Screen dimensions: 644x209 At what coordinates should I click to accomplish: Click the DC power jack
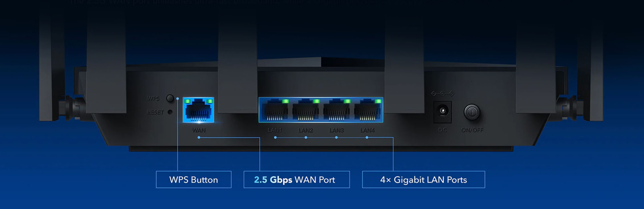click(x=443, y=112)
